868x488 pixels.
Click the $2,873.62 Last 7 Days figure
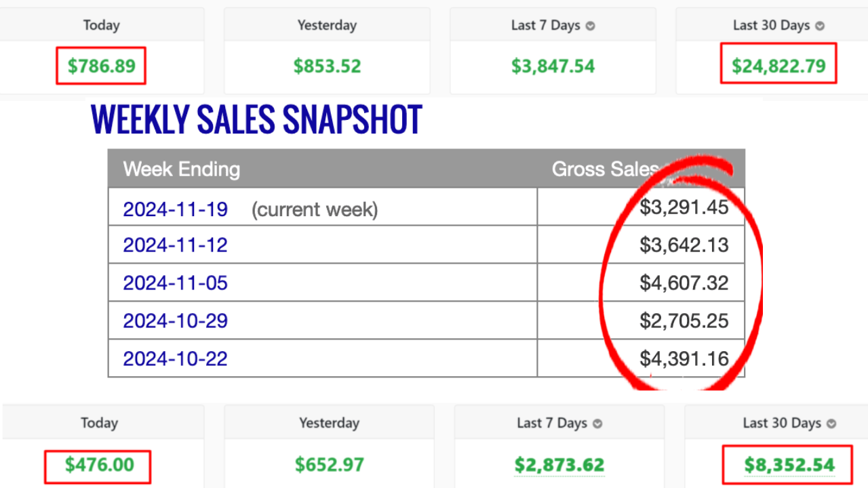(559, 466)
